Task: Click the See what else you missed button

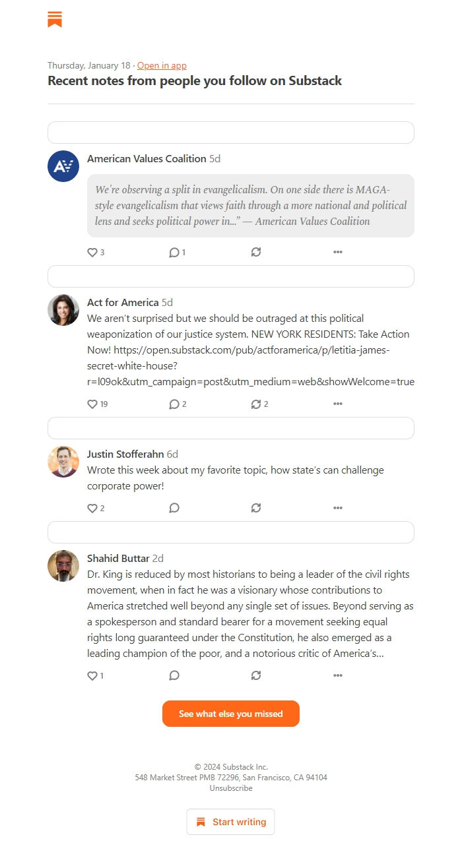Action: tap(230, 714)
